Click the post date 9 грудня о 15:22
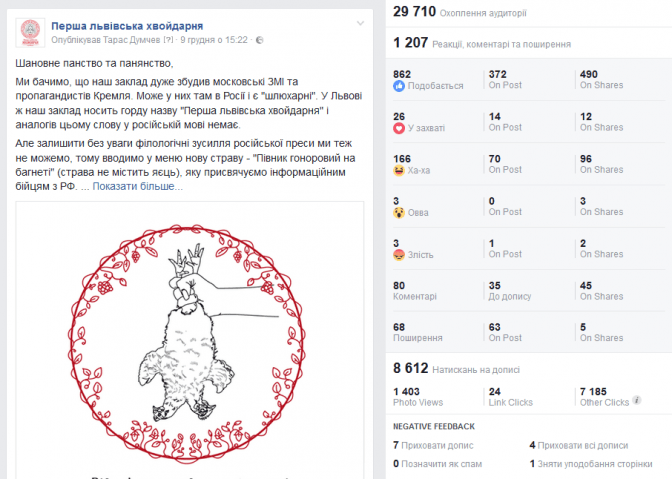Screen dimensions: 672x479 (214, 40)
